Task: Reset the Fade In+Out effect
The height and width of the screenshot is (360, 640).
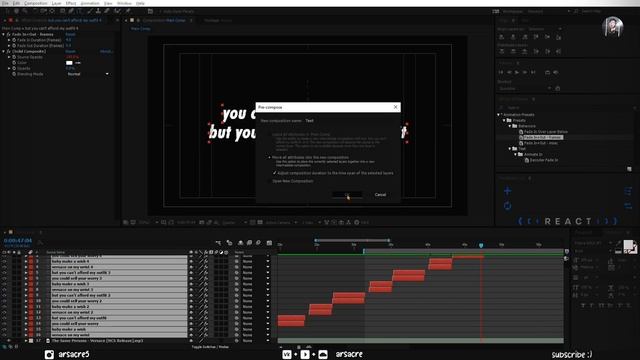Action: pyautogui.click(x=70, y=34)
